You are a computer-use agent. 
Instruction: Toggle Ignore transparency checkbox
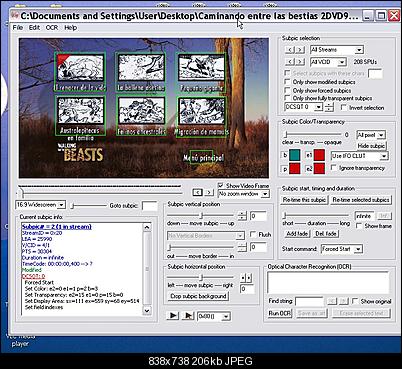(x=334, y=168)
